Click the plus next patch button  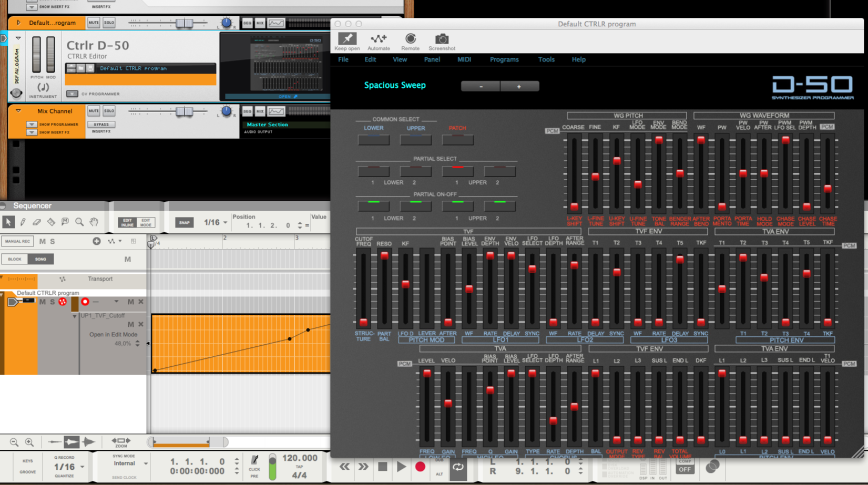[519, 86]
